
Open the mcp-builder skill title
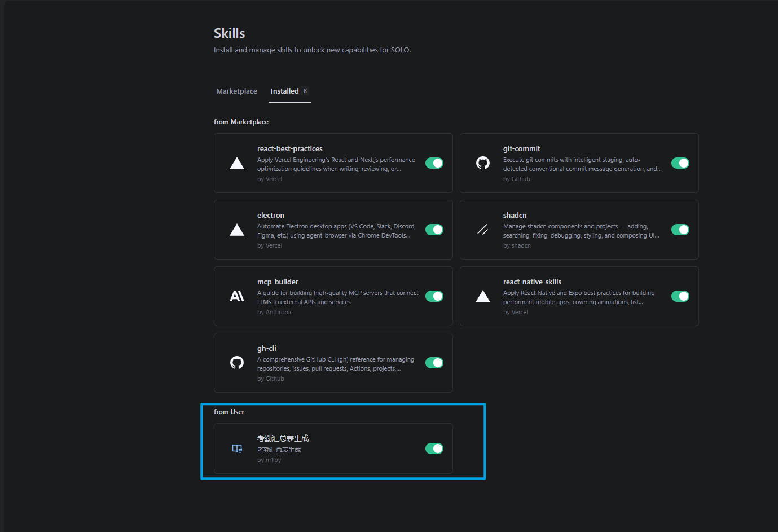[x=278, y=282]
